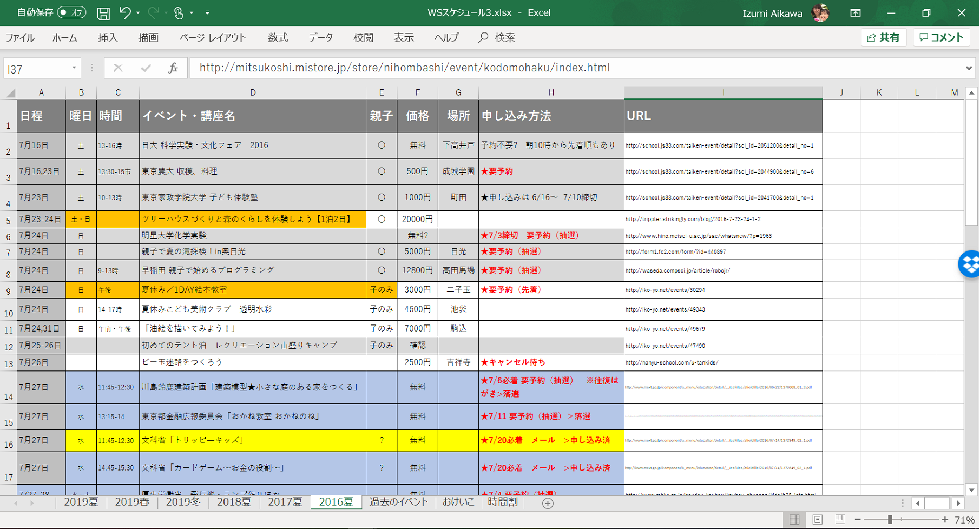Open the 挿入 ribbon tab
Image resolution: width=980 pixels, height=530 pixels.
click(x=108, y=38)
